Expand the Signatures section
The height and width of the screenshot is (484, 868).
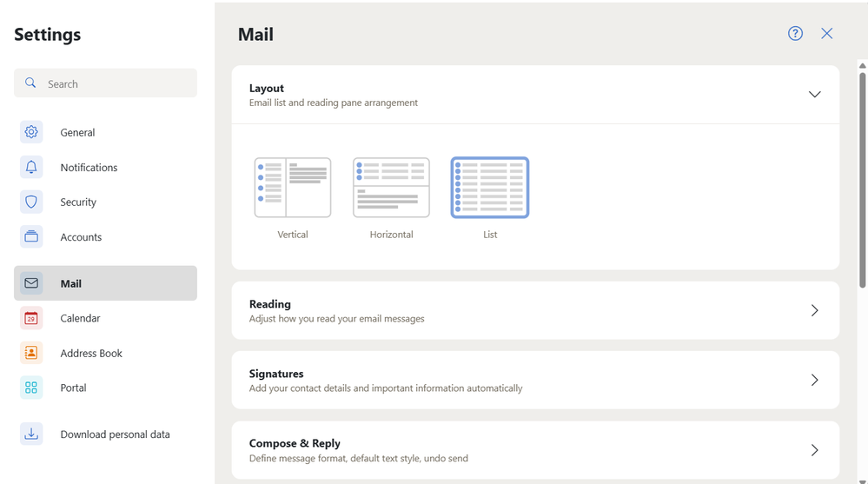814,380
